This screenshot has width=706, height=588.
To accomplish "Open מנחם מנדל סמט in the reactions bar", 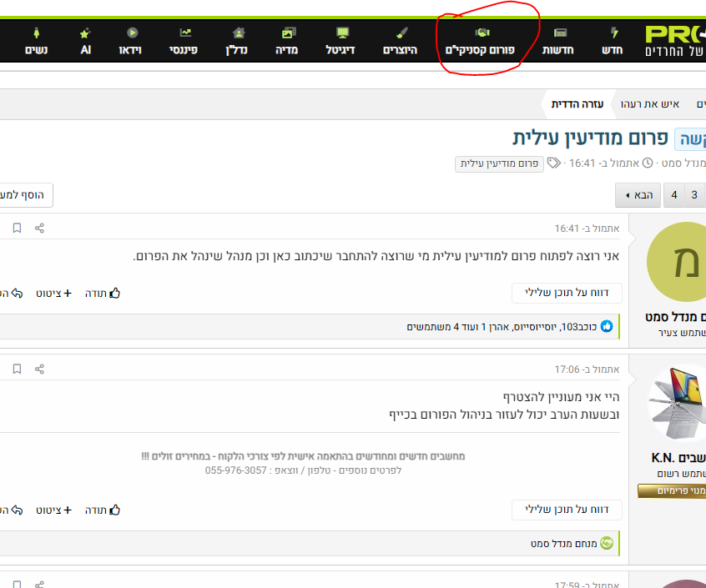I will (564, 544).
